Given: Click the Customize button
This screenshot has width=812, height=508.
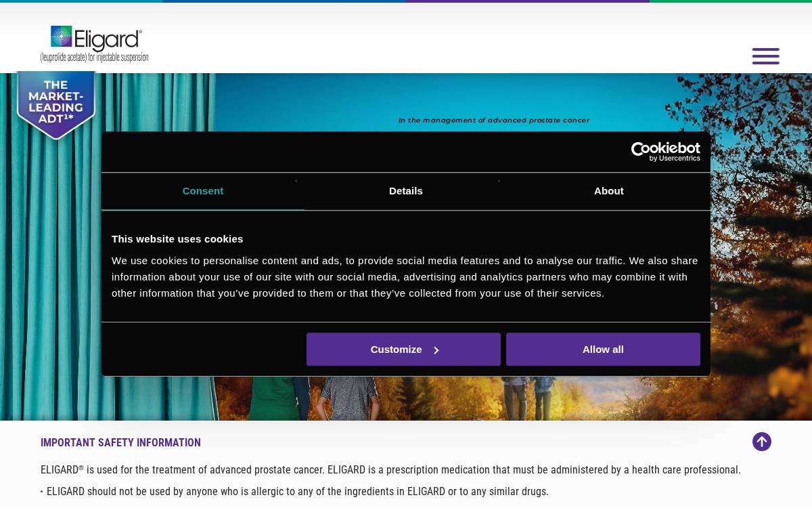Looking at the screenshot, I should (403, 350).
